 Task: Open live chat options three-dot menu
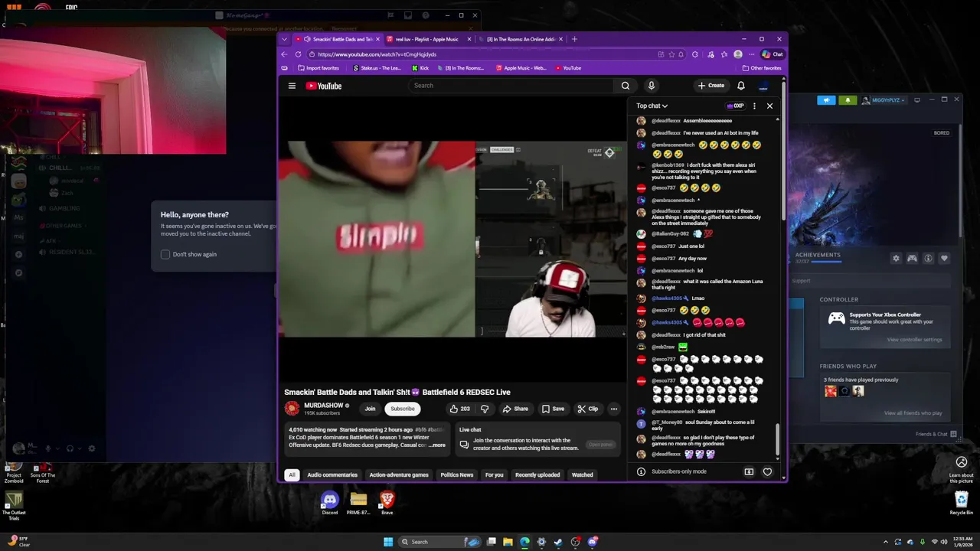[x=754, y=106]
